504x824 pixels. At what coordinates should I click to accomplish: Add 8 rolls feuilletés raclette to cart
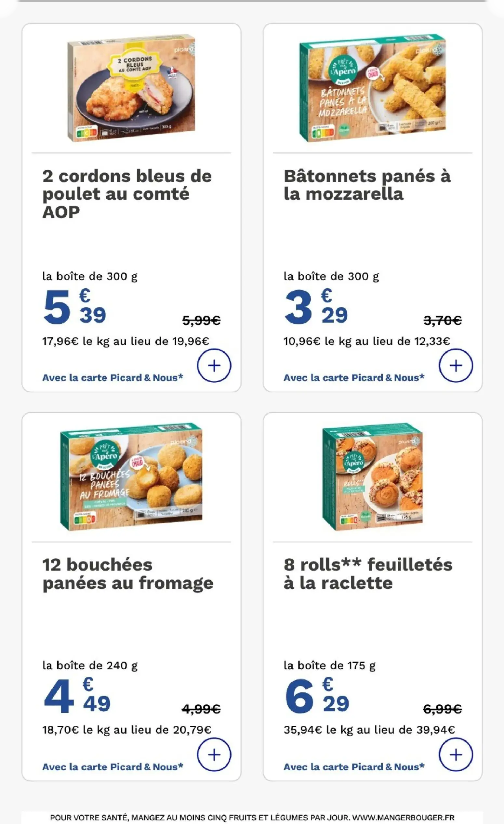click(456, 755)
